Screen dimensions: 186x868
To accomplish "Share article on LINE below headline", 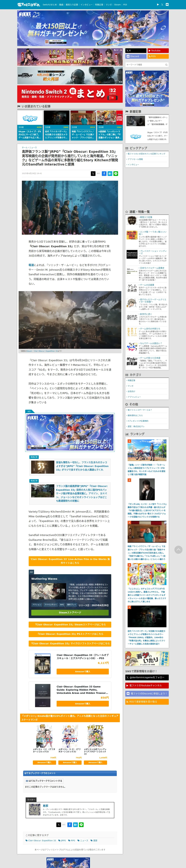I will (x=116, y=174).
